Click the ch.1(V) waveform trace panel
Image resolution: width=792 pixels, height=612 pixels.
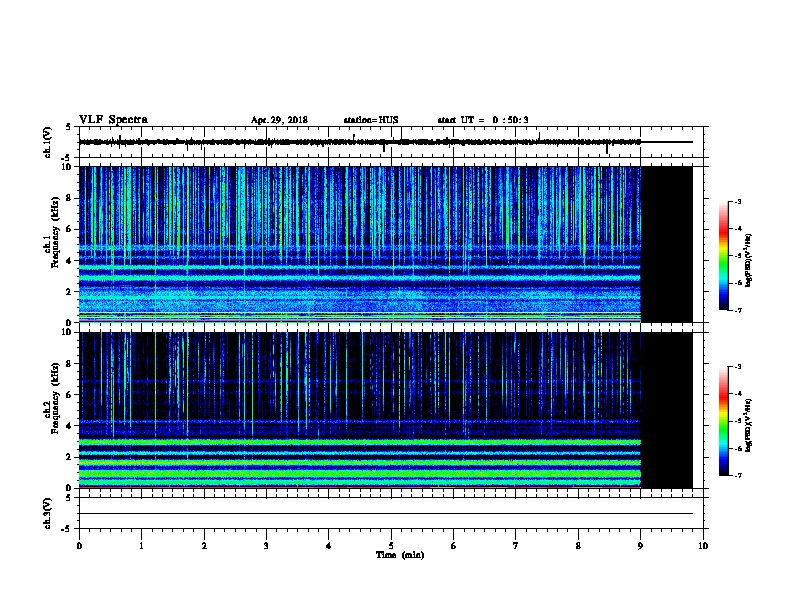click(x=391, y=142)
